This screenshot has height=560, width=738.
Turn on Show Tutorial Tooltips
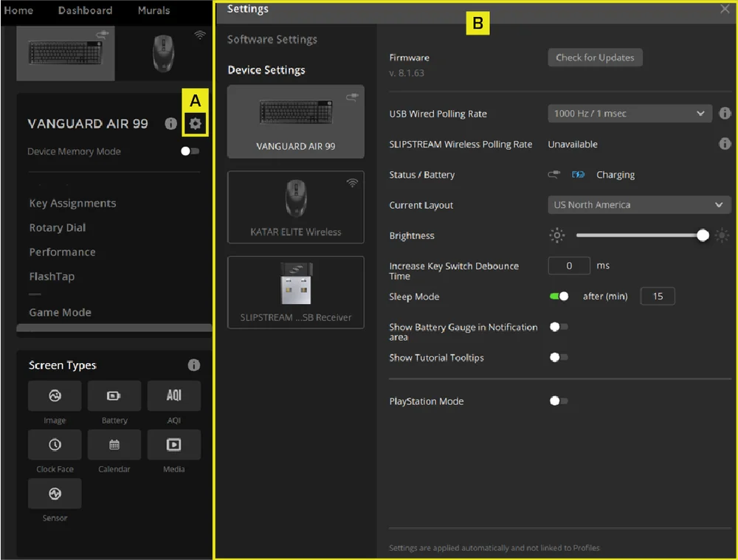tap(559, 357)
